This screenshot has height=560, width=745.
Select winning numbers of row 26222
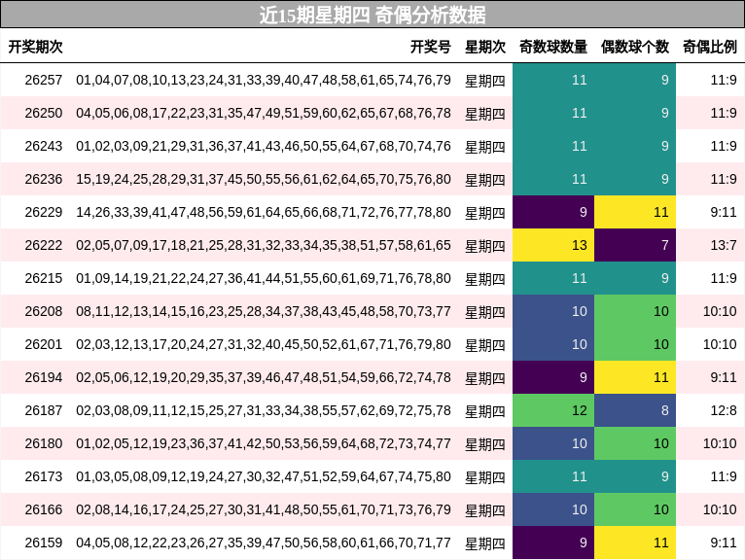point(264,245)
